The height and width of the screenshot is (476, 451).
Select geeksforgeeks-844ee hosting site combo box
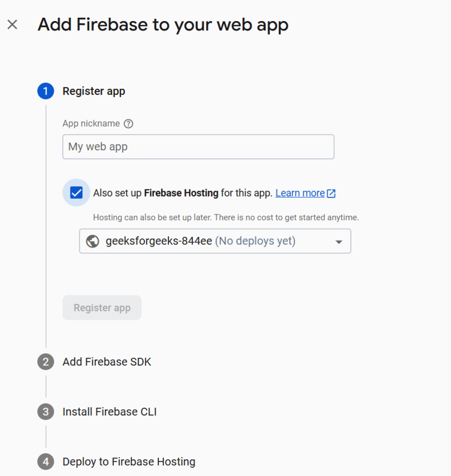[214, 241]
